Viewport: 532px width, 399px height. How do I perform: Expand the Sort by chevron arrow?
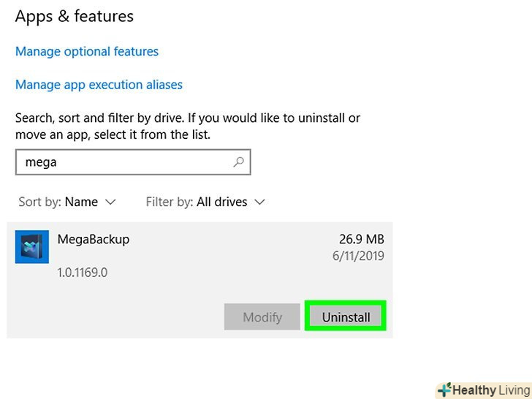tap(111, 202)
